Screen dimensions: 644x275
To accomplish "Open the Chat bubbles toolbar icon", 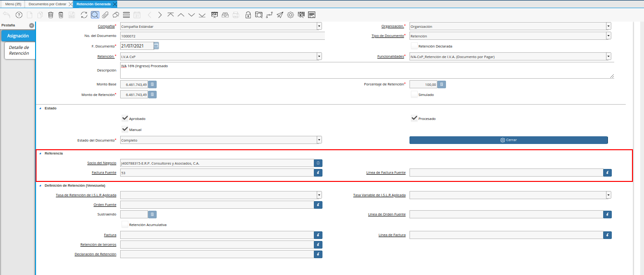I will pos(115,15).
